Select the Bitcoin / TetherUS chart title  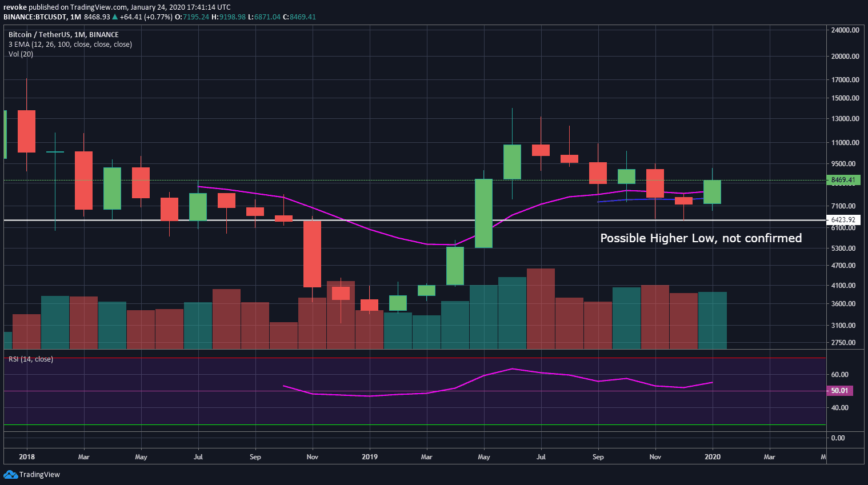point(63,35)
